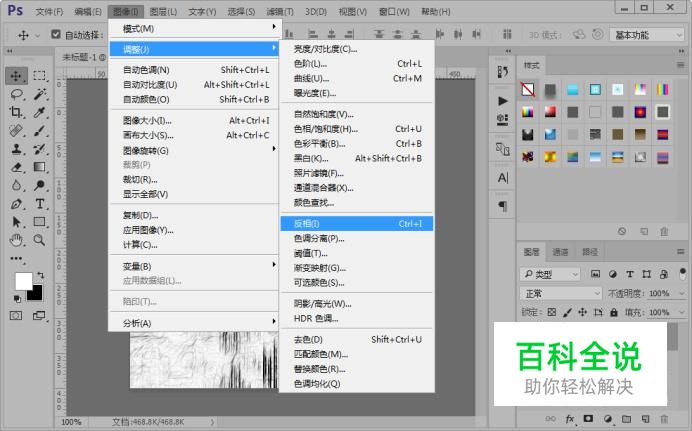The height and width of the screenshot is (431, 692).
Task: Toggle Quick Mask mode
Action: pyautogui.click(x=16, y=315)
